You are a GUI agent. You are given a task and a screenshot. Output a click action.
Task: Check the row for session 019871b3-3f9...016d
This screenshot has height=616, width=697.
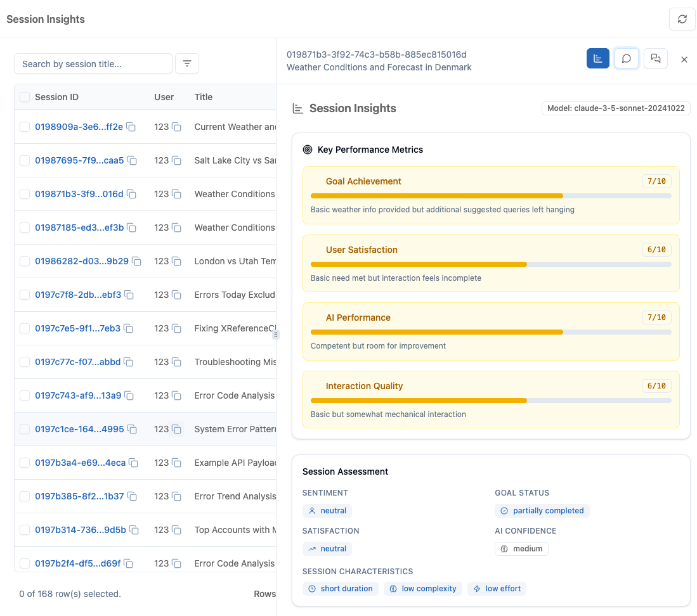pos(23,194)
